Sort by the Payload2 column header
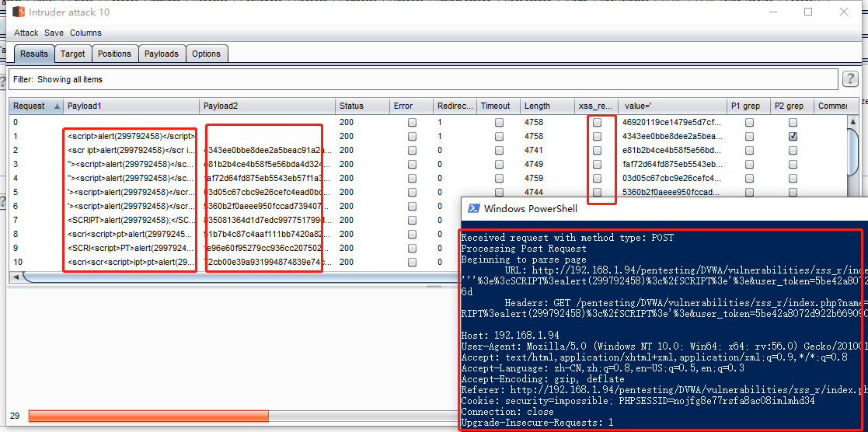 tap(267, 106)
